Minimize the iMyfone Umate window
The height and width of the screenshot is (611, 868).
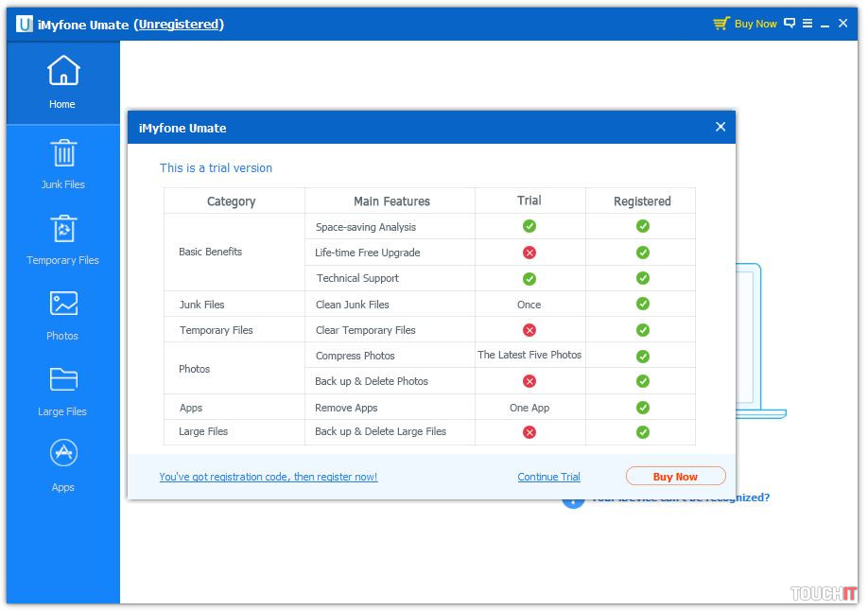pos(825,24)
